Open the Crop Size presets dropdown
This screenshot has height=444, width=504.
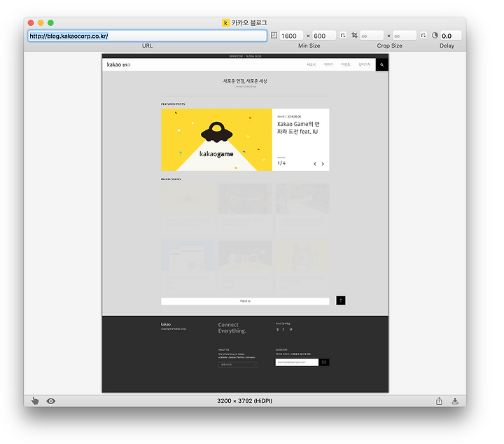tap(423, 35)
